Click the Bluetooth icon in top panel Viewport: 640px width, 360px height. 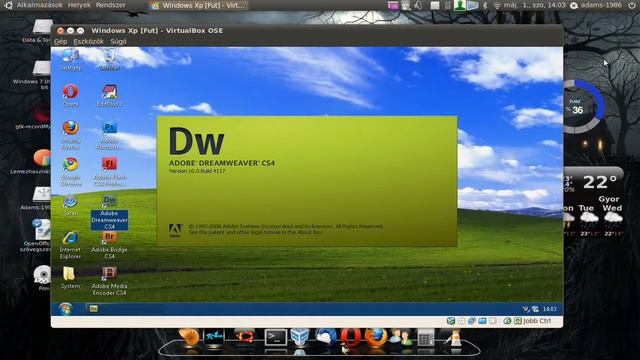coord(485,5)
